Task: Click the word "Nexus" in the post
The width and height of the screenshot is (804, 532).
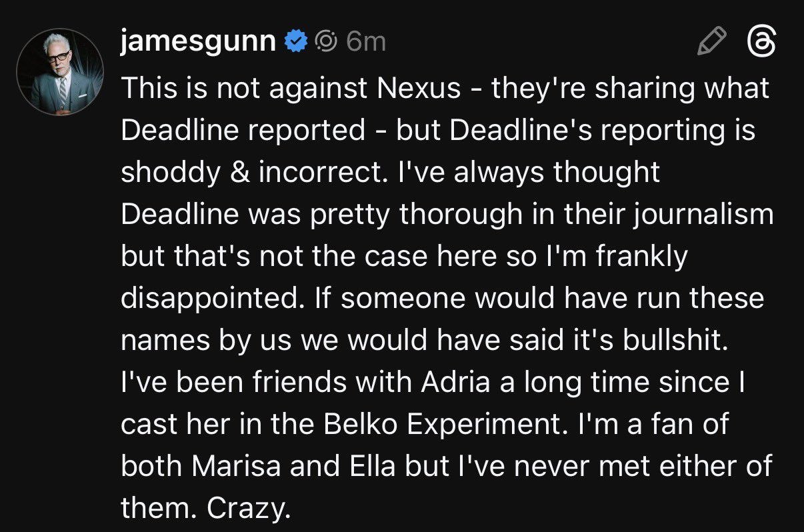Action: (x=419, y=89)
